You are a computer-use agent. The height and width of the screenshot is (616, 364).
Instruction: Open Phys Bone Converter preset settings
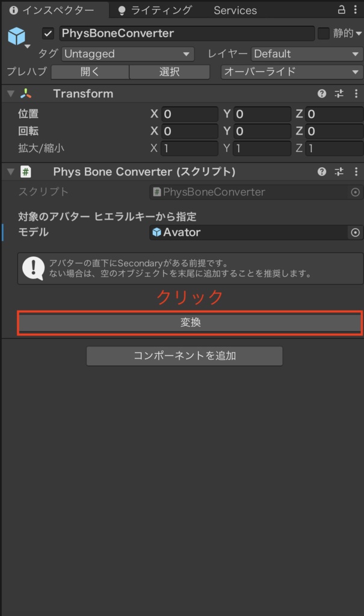[x=339, y=171]
